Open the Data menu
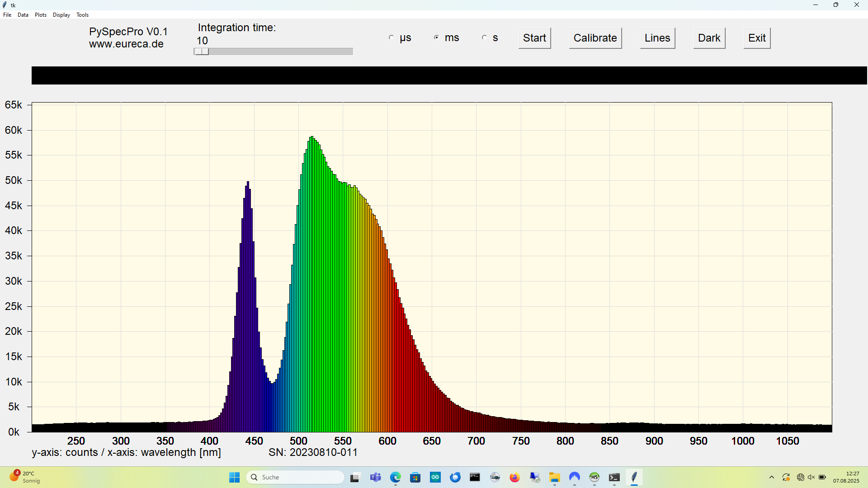The height and width of the screenshot is (488, 868). 23,15
